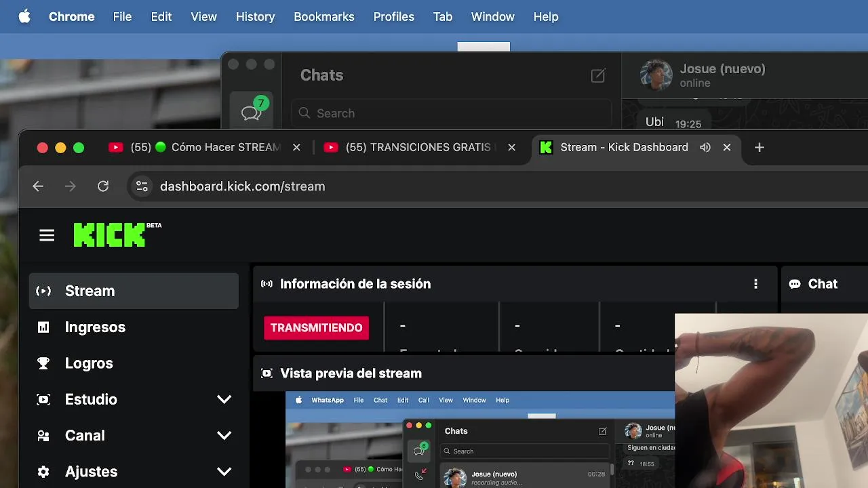
Task: Open the Ingresos sidebar section
Action: [x=134, y=327]
